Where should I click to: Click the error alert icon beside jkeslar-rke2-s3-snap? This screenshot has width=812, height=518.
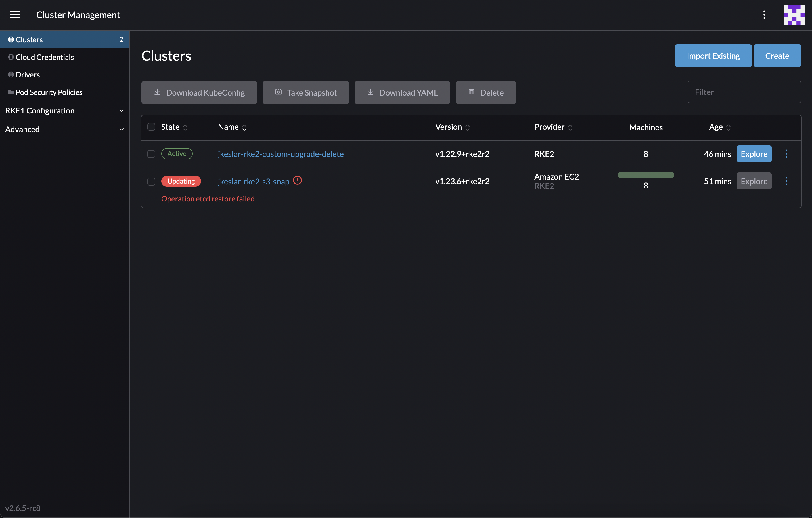[298, 180]
